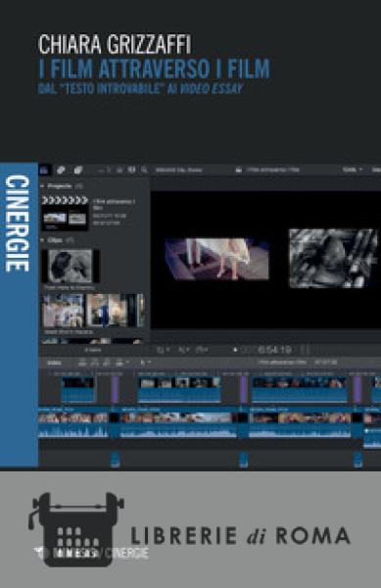Image resolution: width=381 pixels, height=588 pixels.
Task: Click the project name in timeline header
Action: coord(282,363)
